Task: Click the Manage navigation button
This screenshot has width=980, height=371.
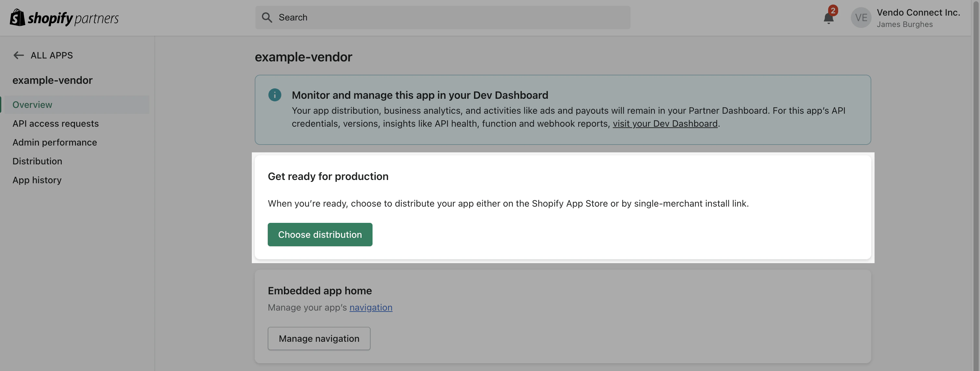Action: (x=319, y=338)
